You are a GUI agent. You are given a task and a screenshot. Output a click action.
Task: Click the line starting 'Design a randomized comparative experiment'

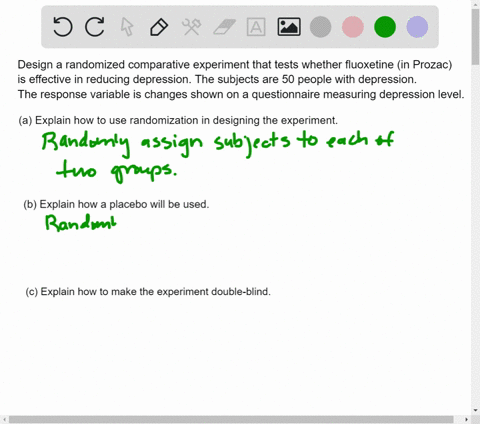[x=235, y=64]
